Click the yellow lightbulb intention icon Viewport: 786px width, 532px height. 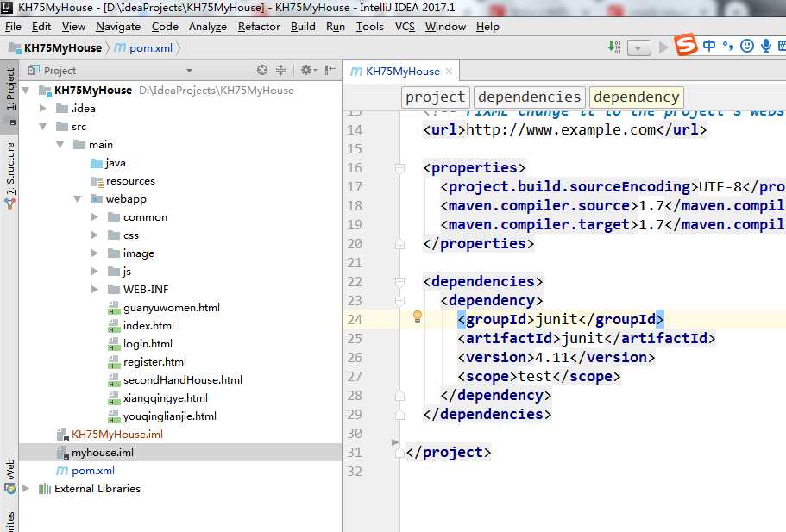point(417,316)
